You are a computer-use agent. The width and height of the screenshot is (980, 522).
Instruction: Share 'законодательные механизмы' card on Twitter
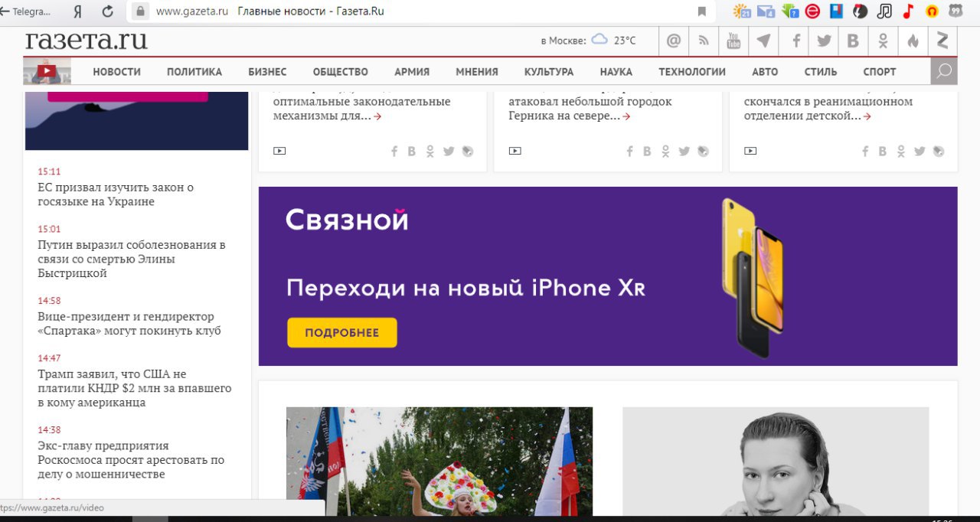click(x=449, y=152)
